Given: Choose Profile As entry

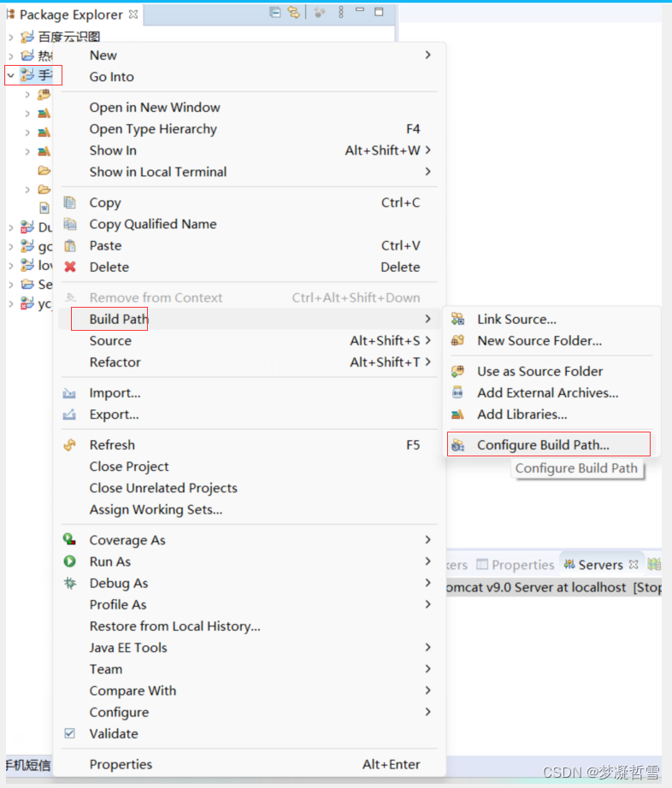Looking at the screenshot, I should pos(250,604).
